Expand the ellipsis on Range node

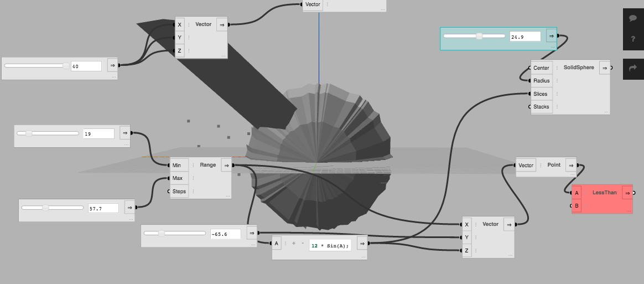point(227,196)
